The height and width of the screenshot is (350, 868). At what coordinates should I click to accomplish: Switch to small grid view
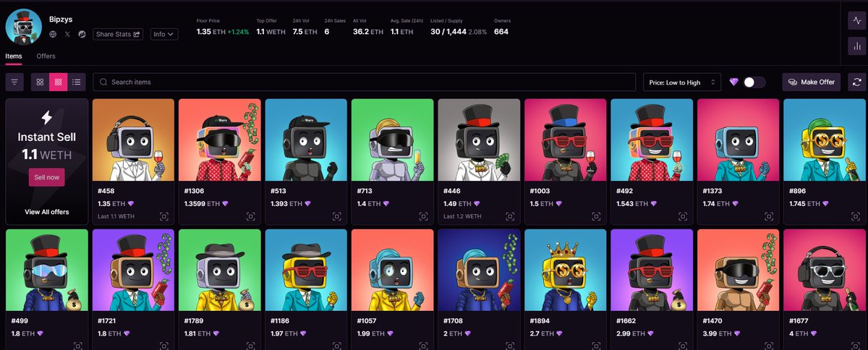[59, 82]
